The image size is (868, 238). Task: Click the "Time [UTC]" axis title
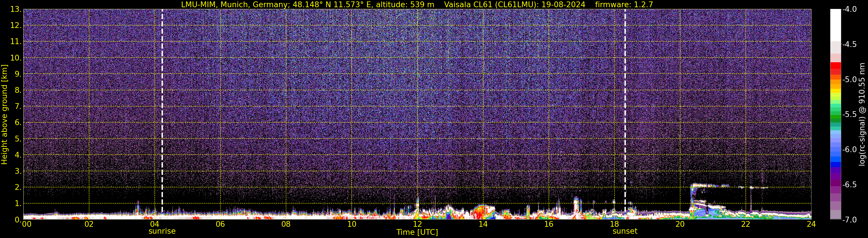(417, 232)
